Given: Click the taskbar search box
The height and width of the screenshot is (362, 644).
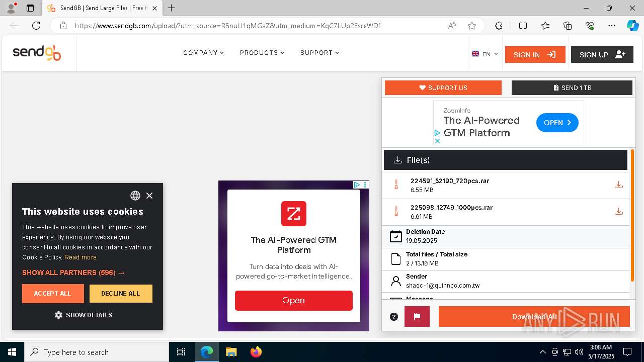Looking at the screenshot, I should [x=97, y=352].
